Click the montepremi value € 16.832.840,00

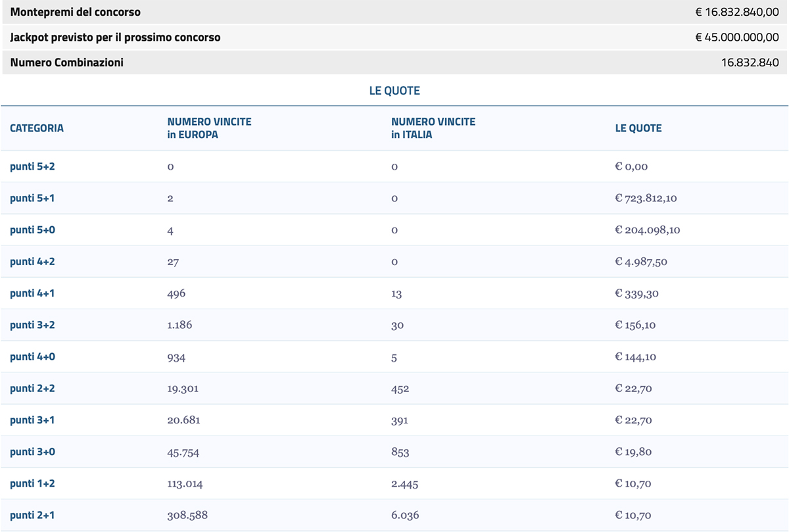click(737, 12)
